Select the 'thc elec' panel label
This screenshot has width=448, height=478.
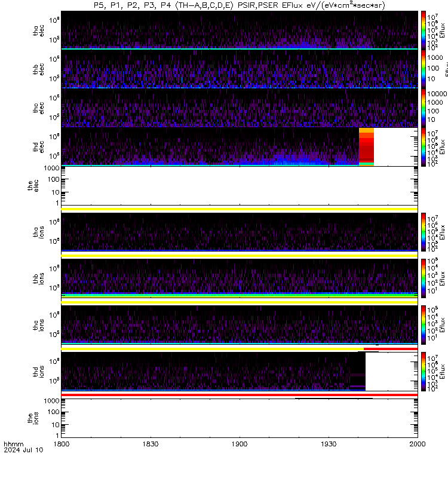tap(38, 108)
